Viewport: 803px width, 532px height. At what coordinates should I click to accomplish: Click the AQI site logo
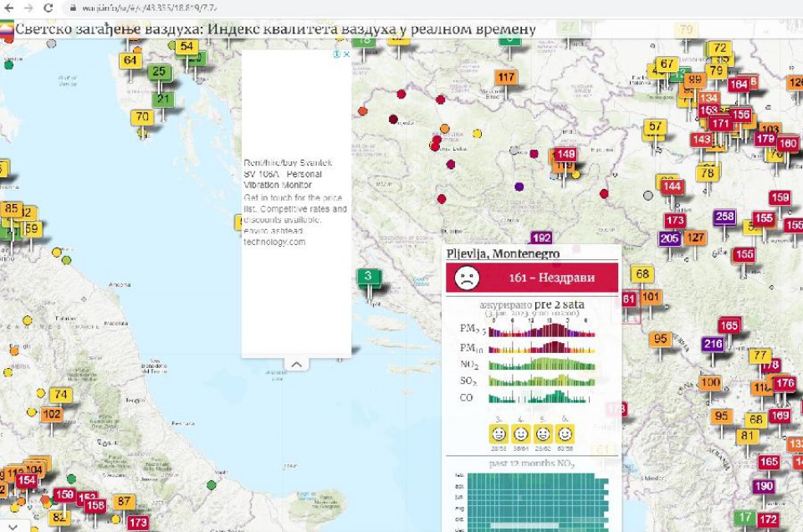tap(7, 28)
